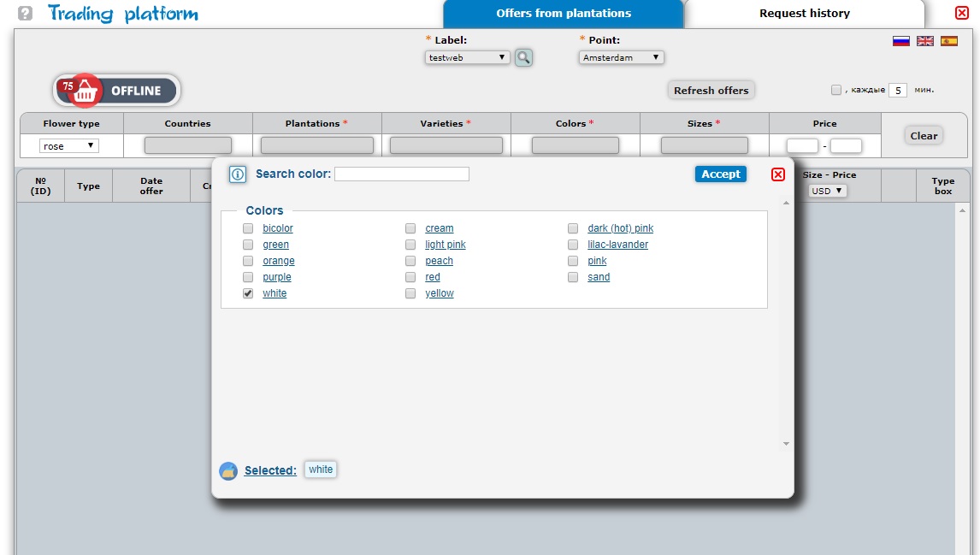Image resolution: width=980 pixels, height=555 pixels.
Task: Switch to Request history tab
Action: tap(804, 14)
